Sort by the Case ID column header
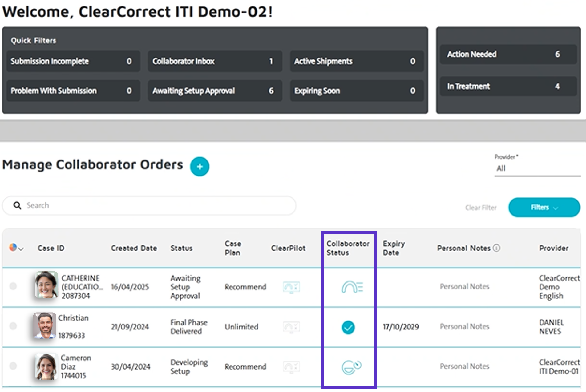Image resolution: width=586 pixels, height=392 pixels. click(x=51, y=248)
